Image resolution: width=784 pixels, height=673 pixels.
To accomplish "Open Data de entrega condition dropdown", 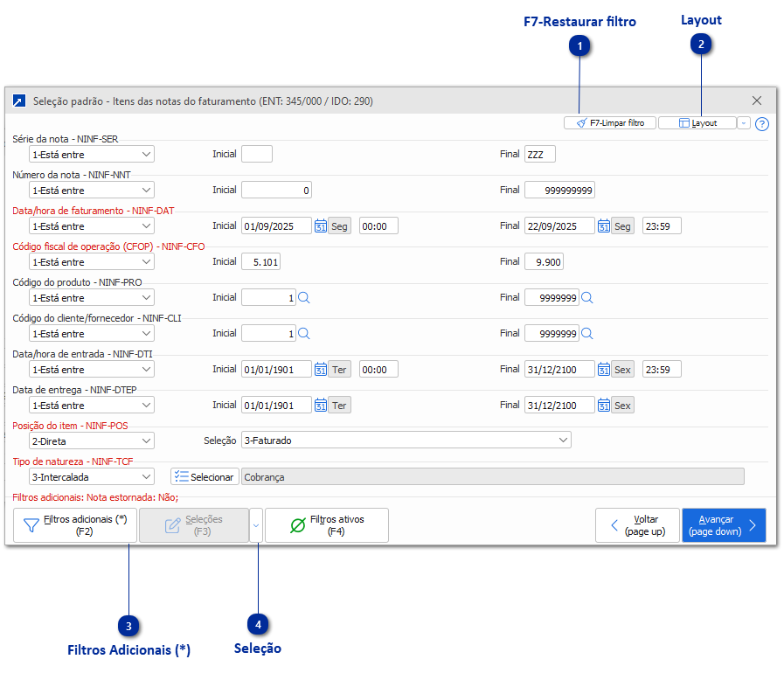I will [x=92, y=405].
